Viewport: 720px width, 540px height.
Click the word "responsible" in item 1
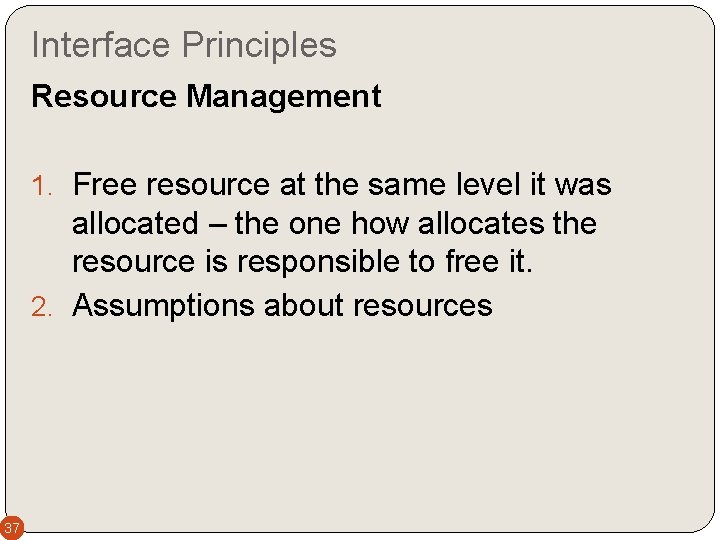tap(316, 261)
